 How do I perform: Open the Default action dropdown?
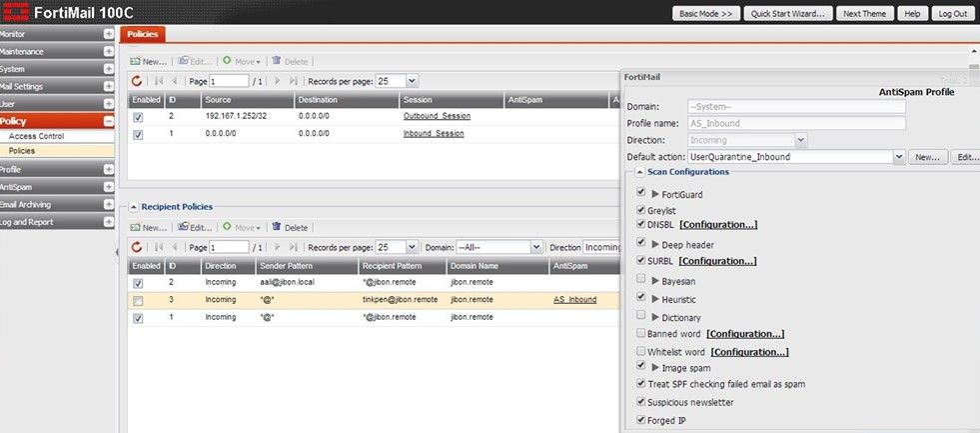(899, 157)
